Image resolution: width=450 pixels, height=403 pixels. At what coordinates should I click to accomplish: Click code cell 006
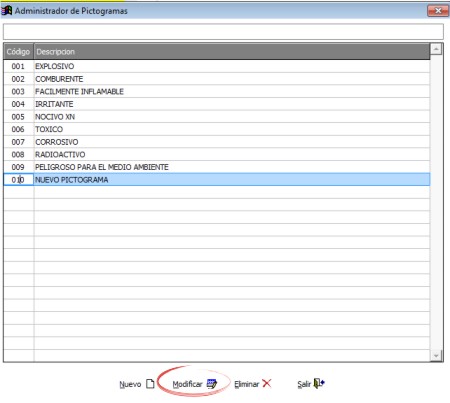(x=18, y=129)
